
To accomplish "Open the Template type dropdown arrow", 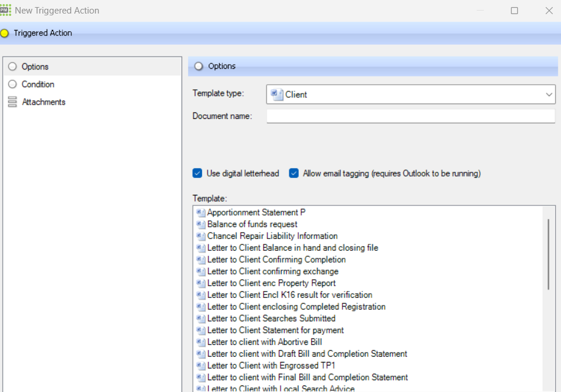I will (x=549, y=94).
